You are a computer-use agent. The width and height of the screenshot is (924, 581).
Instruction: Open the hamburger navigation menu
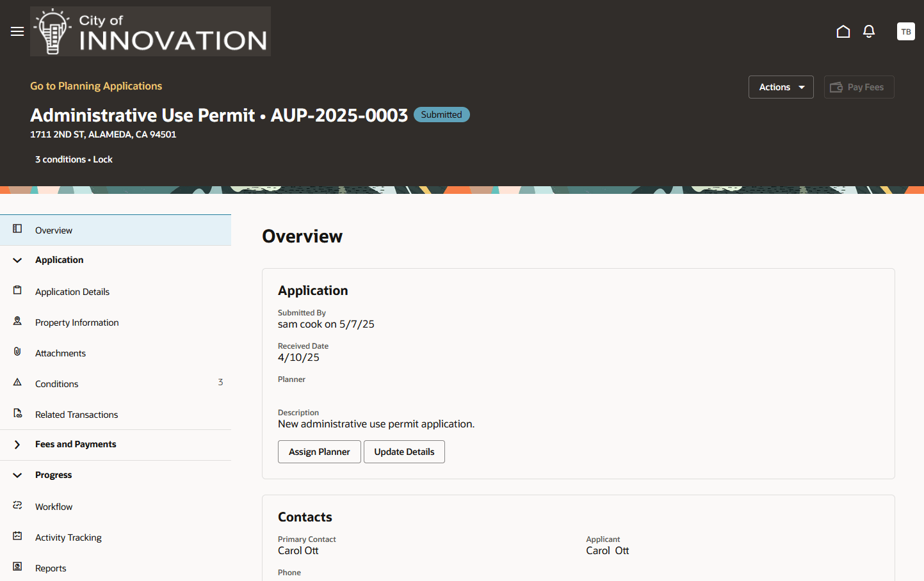point(17,31)
